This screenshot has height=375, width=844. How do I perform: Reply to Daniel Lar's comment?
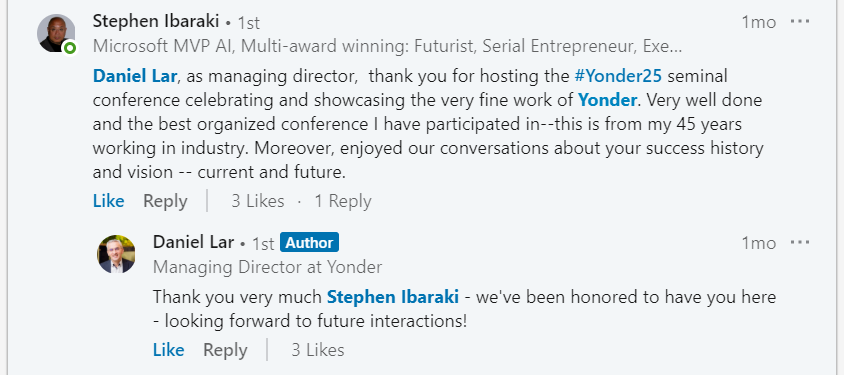tap(225, 350)
